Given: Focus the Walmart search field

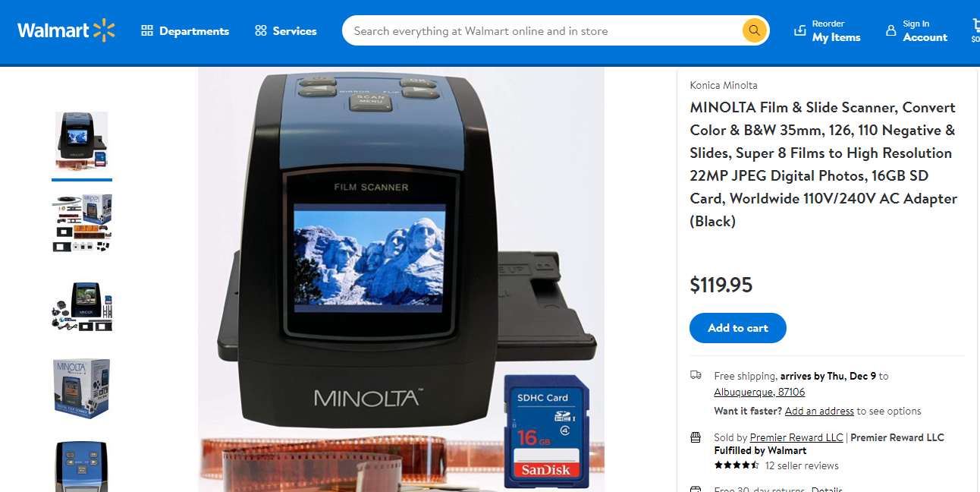Looking at the screenshot, I should pos(546,31).
